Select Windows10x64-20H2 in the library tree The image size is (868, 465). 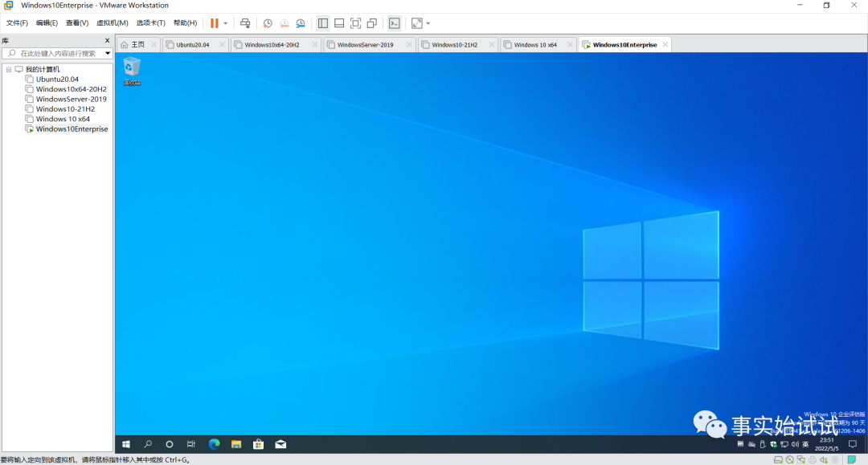[71, 89]
